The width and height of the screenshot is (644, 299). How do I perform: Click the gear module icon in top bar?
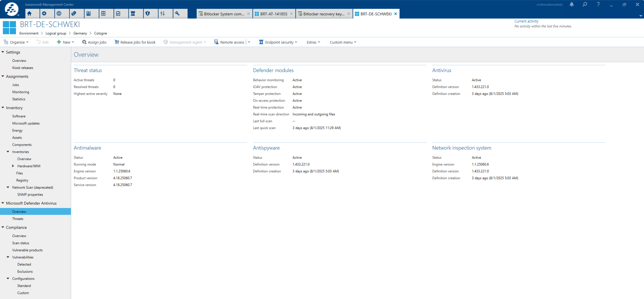click(44, 14)
